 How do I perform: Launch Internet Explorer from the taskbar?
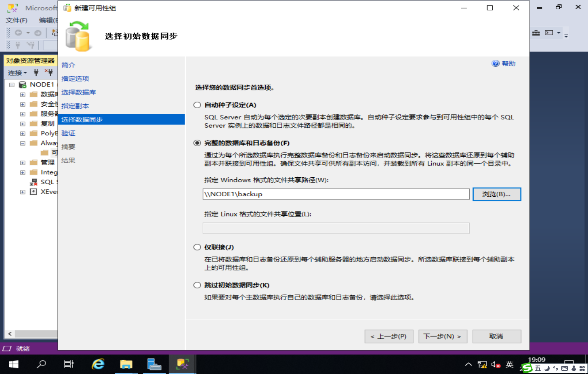98,364
